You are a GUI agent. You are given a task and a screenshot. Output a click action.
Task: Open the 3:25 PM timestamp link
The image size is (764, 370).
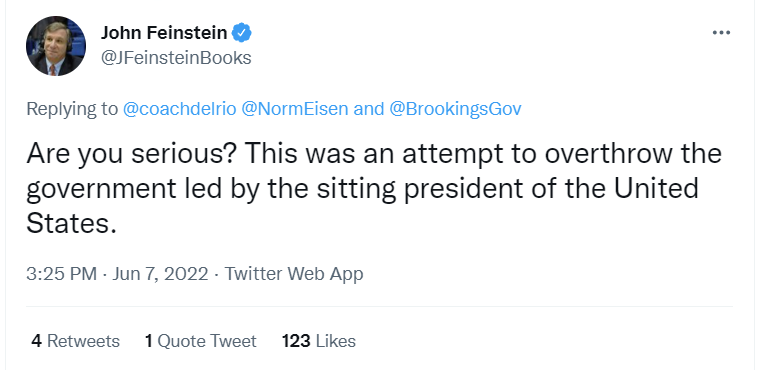[x=61, y=274]
